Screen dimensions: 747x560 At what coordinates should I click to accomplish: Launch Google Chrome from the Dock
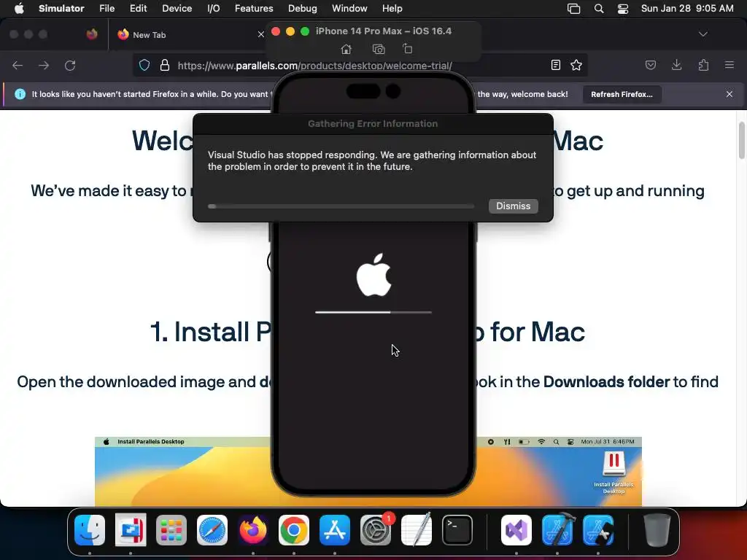294,530
